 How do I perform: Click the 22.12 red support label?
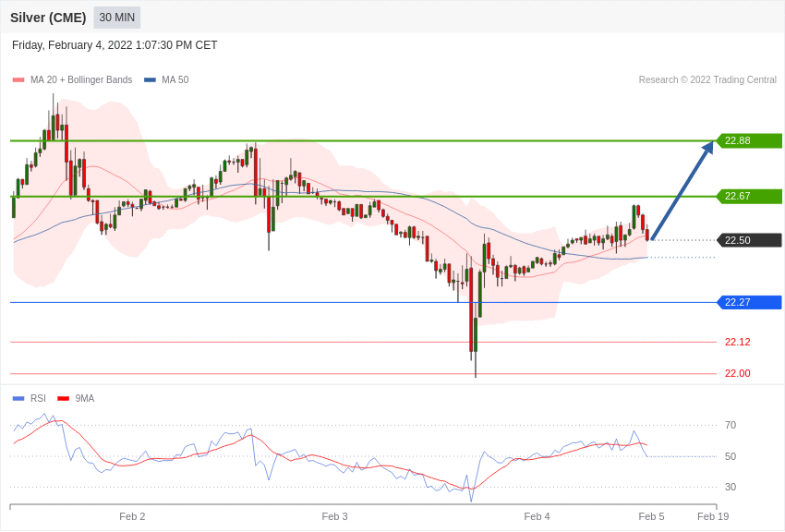(738, 343)
